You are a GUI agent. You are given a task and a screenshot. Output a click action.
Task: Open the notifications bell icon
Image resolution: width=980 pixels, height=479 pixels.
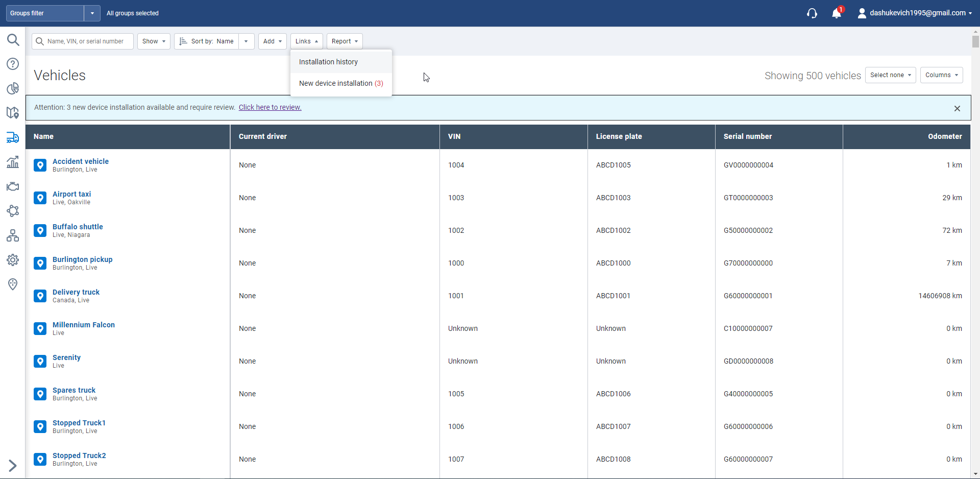point(836,13)
